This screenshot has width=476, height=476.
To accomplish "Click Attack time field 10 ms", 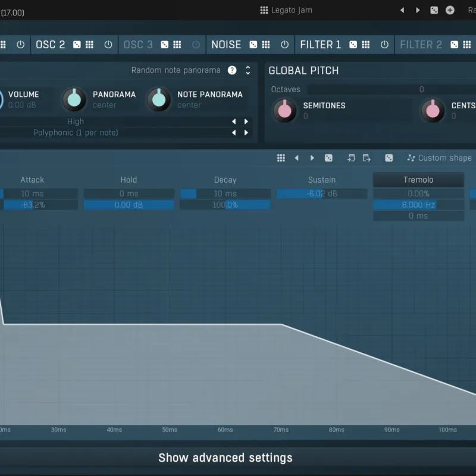I will (39, 194).
